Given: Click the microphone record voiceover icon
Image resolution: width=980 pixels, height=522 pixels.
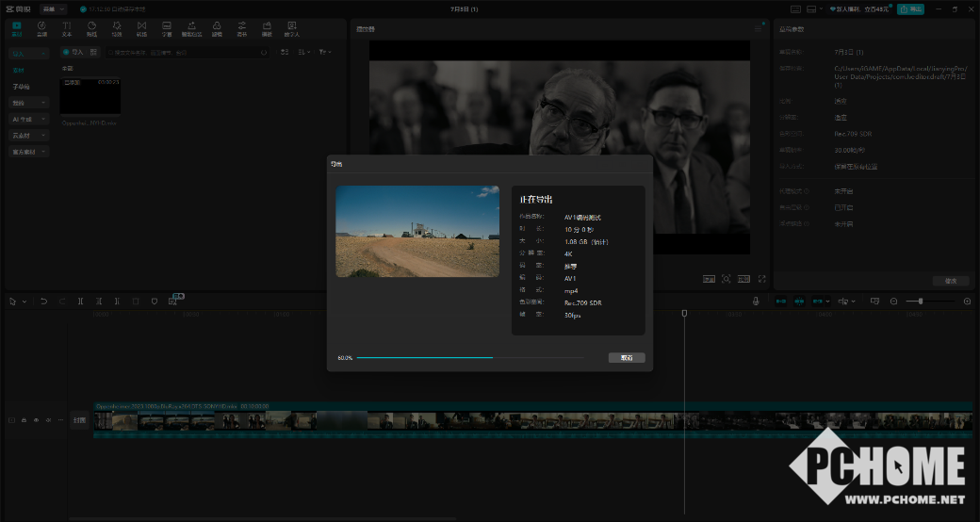Looking at the screenshot, I should click(x=756, y=302).
